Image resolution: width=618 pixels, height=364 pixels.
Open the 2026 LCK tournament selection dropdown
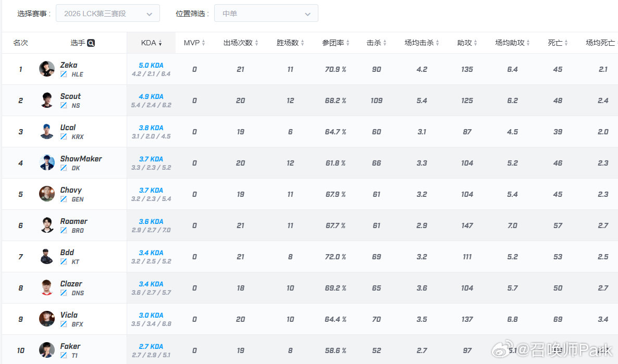coord(107,14)
